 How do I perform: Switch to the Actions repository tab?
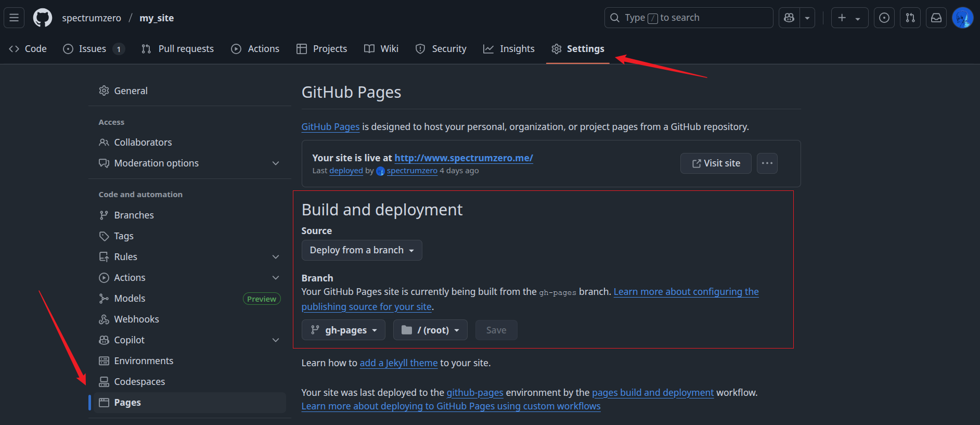click(x=255, y=49)
